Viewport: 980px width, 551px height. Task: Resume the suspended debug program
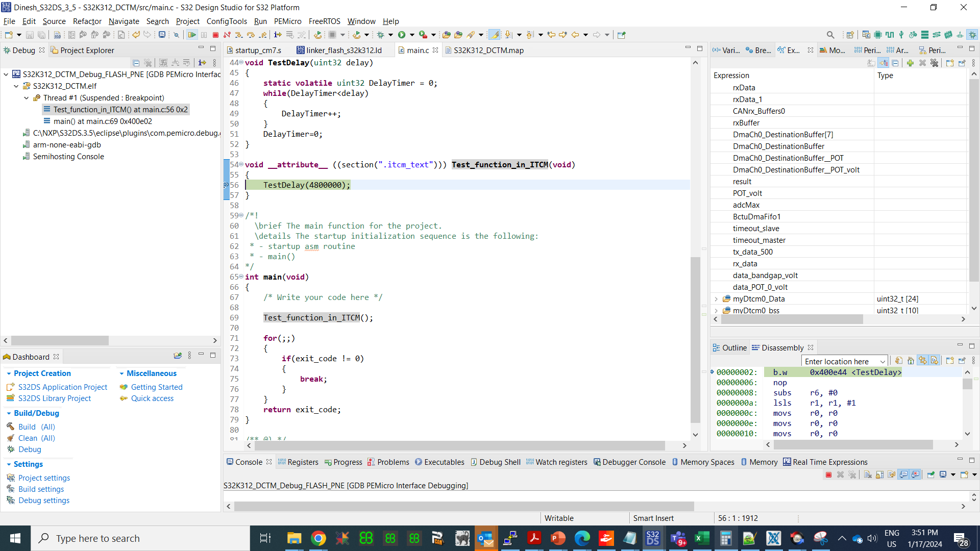coord(192,34)
